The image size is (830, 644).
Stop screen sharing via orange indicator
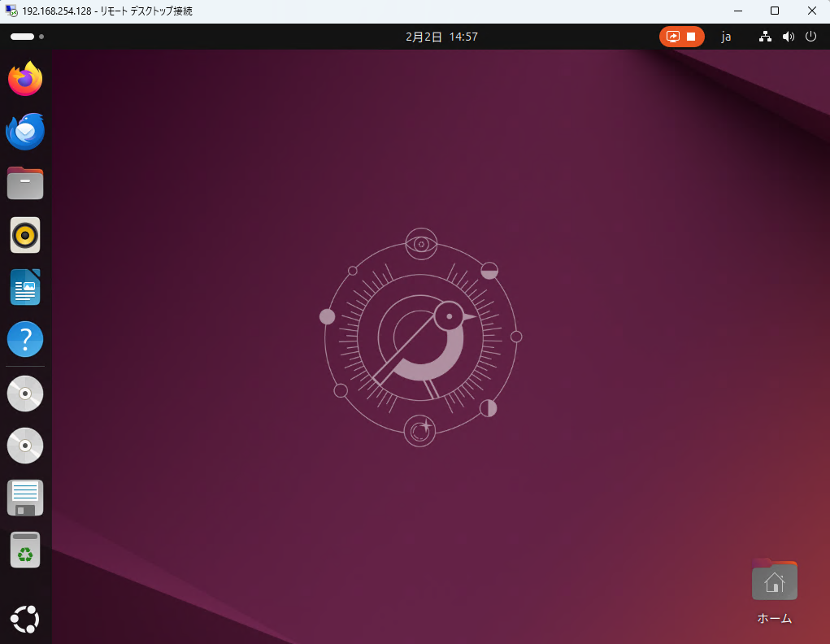point(682,37)
